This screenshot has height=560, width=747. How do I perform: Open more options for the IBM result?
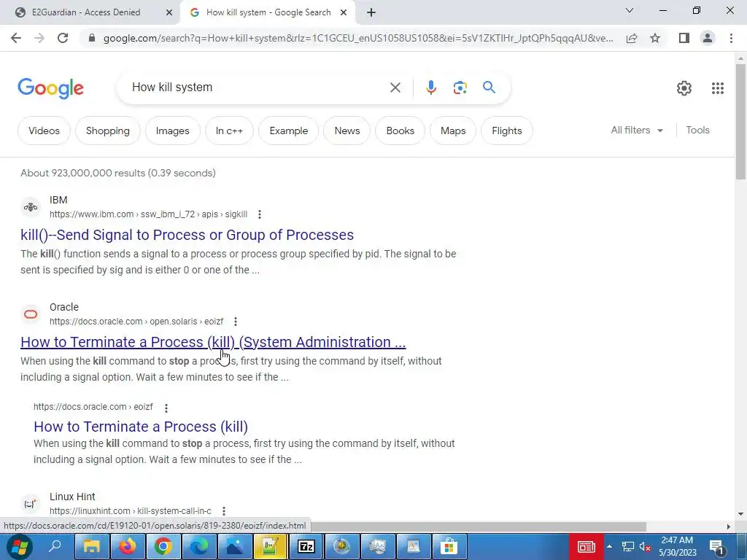tap(260, 214)
